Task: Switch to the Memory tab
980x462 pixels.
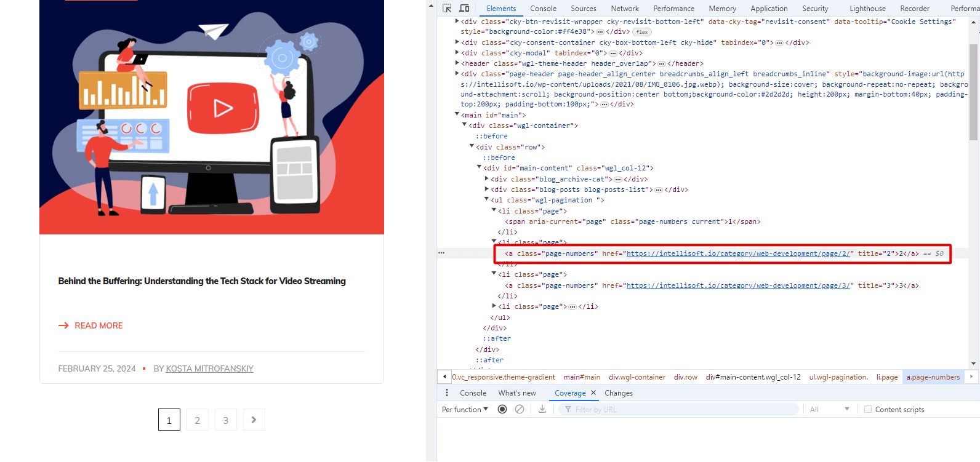Action: [722, 9]
